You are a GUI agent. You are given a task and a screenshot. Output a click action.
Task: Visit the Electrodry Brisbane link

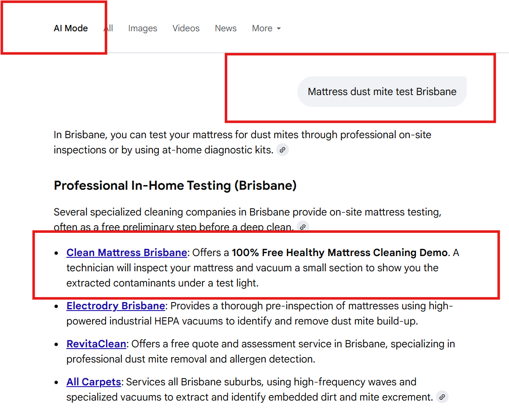tap(115, 305)
